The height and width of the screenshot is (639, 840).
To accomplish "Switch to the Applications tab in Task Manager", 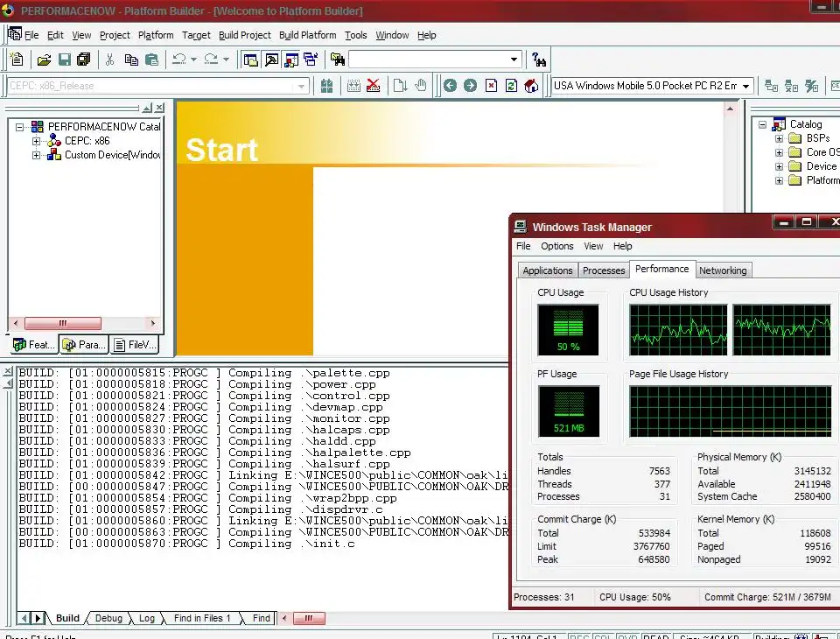I will point(548,270).
